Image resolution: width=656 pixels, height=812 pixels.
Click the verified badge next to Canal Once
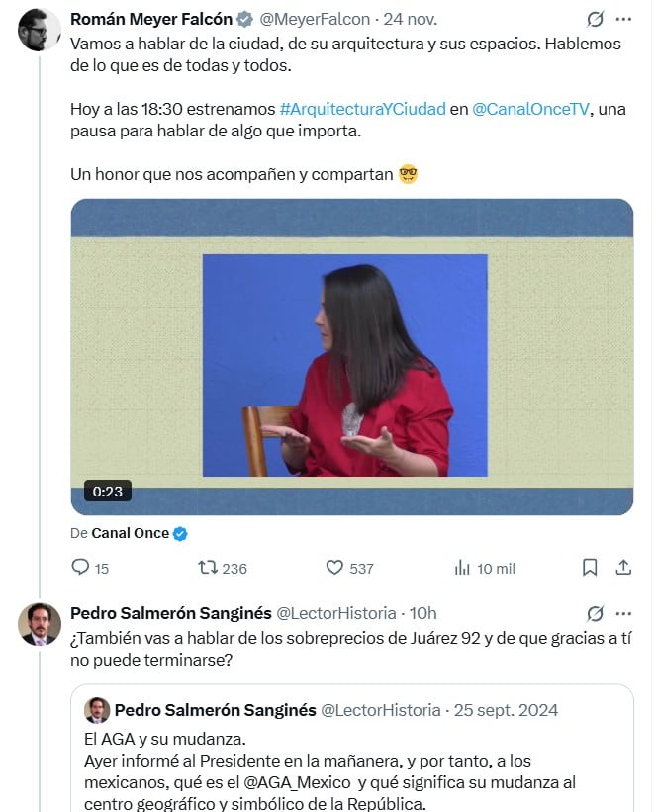[178, 532]
